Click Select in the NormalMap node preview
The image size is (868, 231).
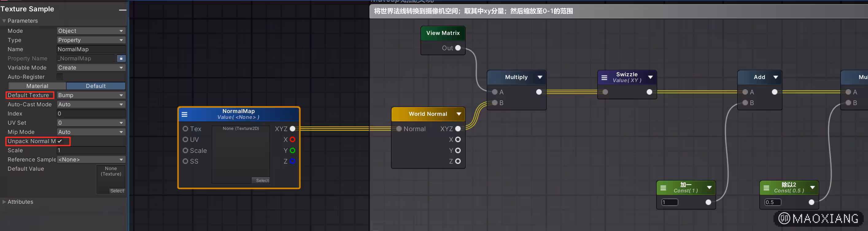[262, 180]
